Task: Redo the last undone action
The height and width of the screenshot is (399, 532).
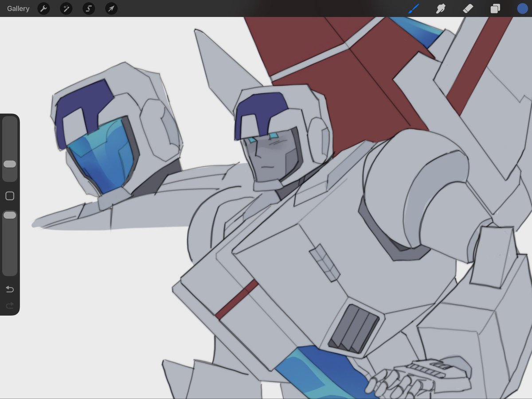Action: [x=10, y=305]
